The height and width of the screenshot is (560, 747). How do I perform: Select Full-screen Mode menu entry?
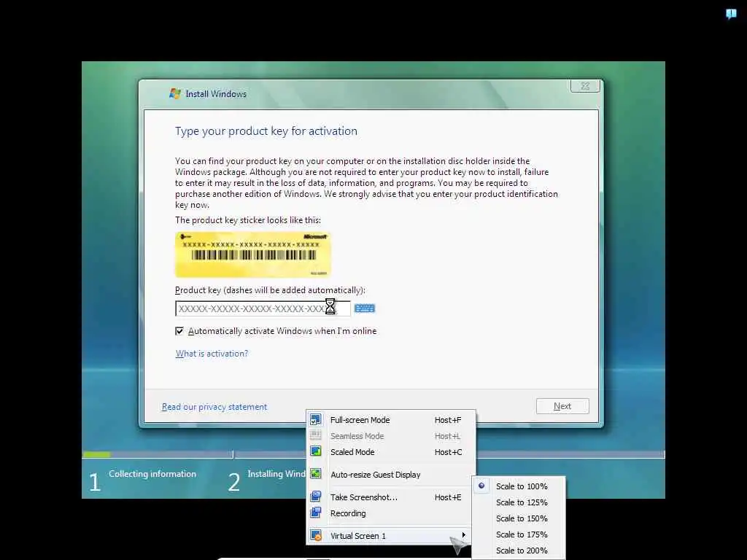pyautogui.click(x=391, y=420)
